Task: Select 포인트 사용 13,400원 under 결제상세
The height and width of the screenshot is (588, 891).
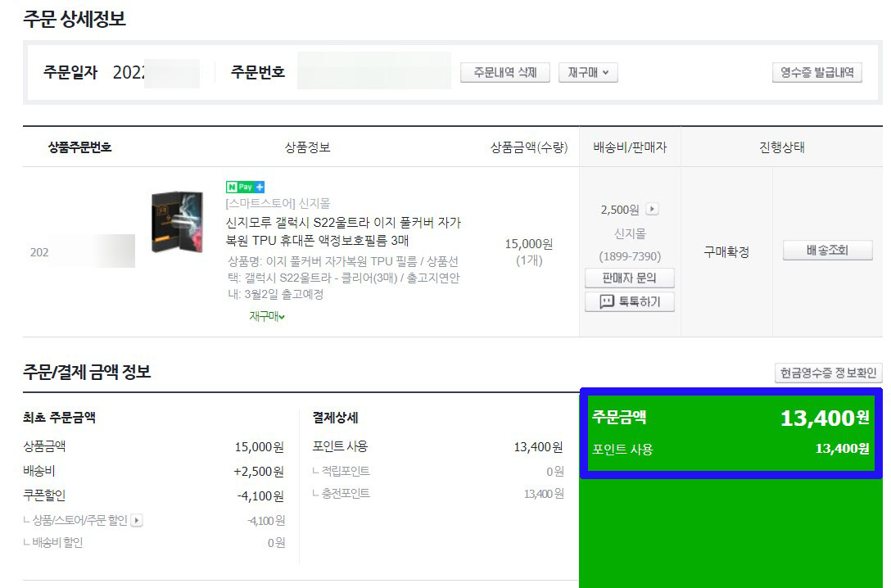Action: [x=538, y=447]
